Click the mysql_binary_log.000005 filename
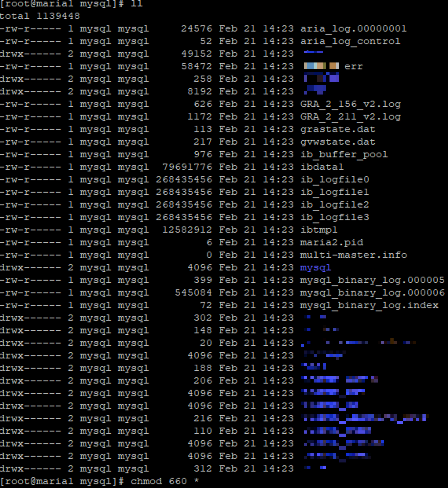 [x=372, y=280]
